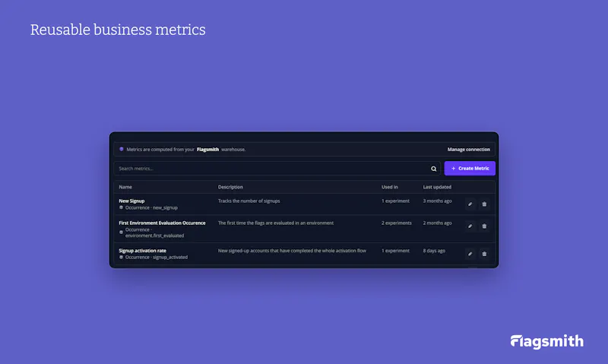
Task: Select the New Signup metric name
Action: pos(131,201)
